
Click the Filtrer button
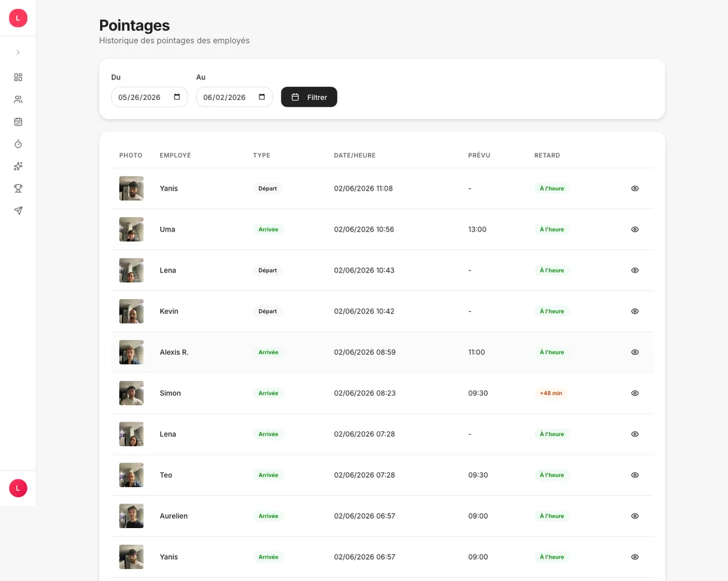click(x=309, y=97)
